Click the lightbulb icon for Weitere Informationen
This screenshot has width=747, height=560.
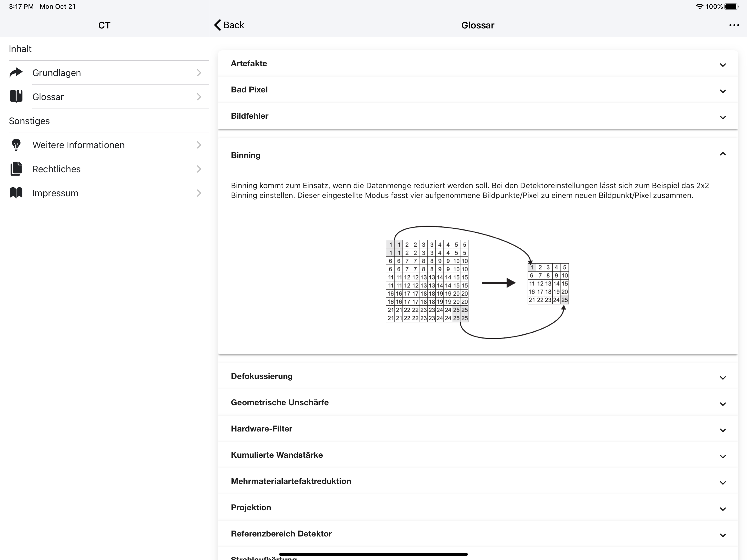coord(16,145)
